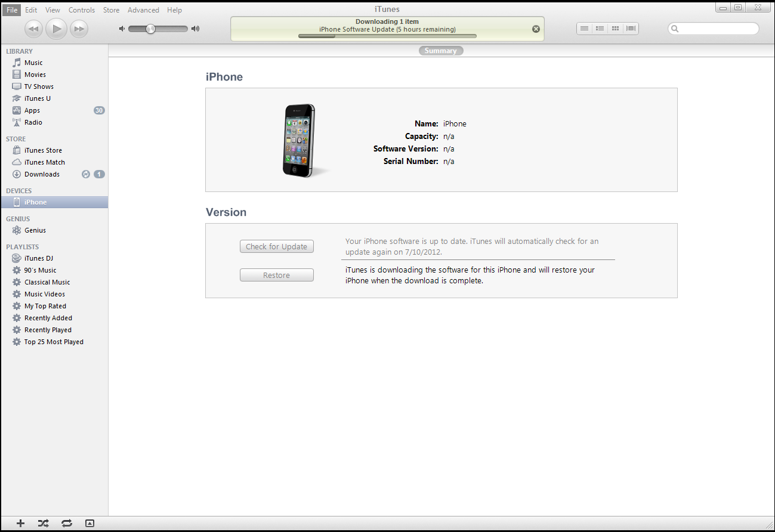Click the Downloads count badge
The width and height of the screenshot is (775, 532).
click(x=99, y=174)
